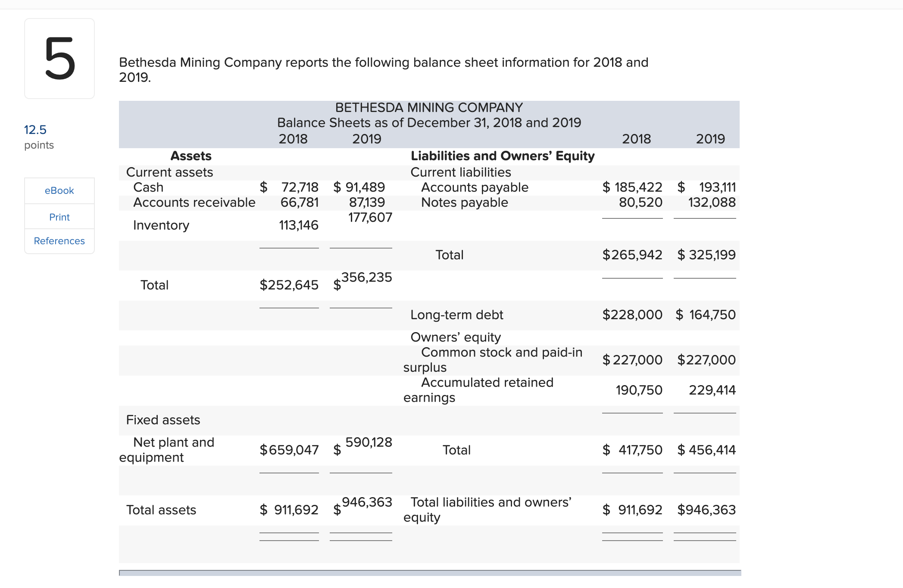903x588 pixels.
Task: Click the Inventory row label
Action: pos(161,225)
